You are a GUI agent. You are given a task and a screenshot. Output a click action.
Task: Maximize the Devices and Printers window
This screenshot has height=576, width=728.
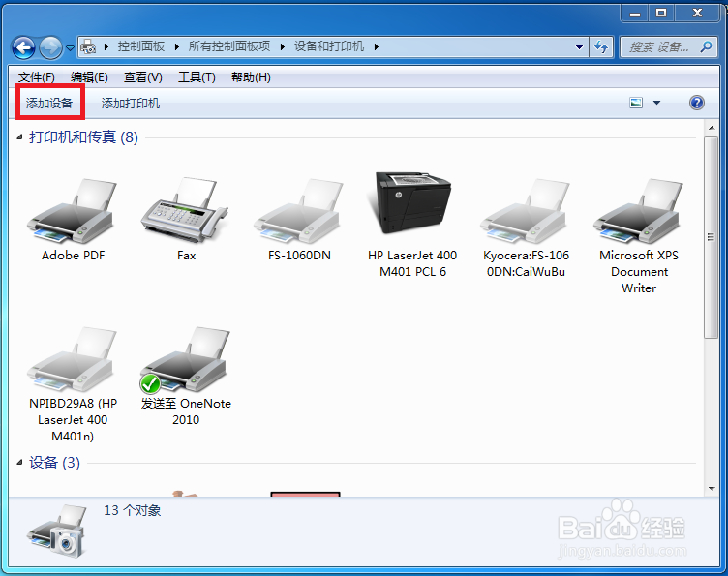(661, 13)
